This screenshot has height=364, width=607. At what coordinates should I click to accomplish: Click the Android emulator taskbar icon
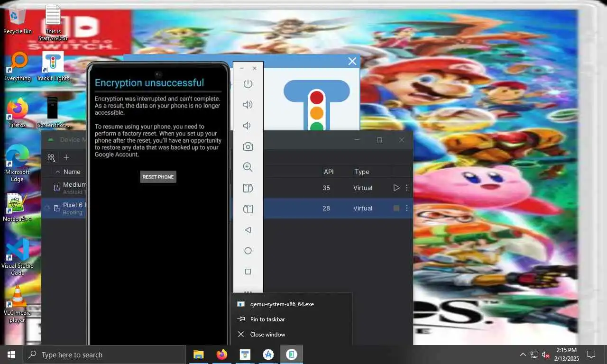pos(292,355)
